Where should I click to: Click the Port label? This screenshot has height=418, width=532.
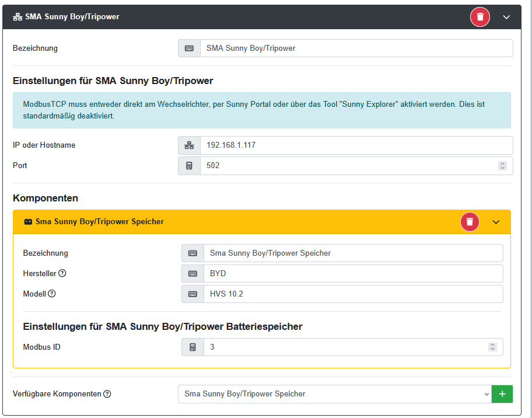click(x=20, y=166)
